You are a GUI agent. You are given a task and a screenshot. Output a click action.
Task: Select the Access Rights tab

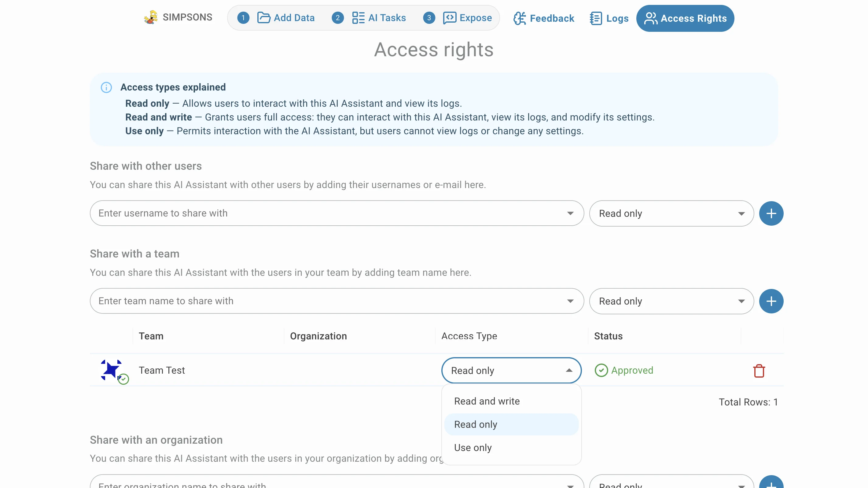click(685, 18)
